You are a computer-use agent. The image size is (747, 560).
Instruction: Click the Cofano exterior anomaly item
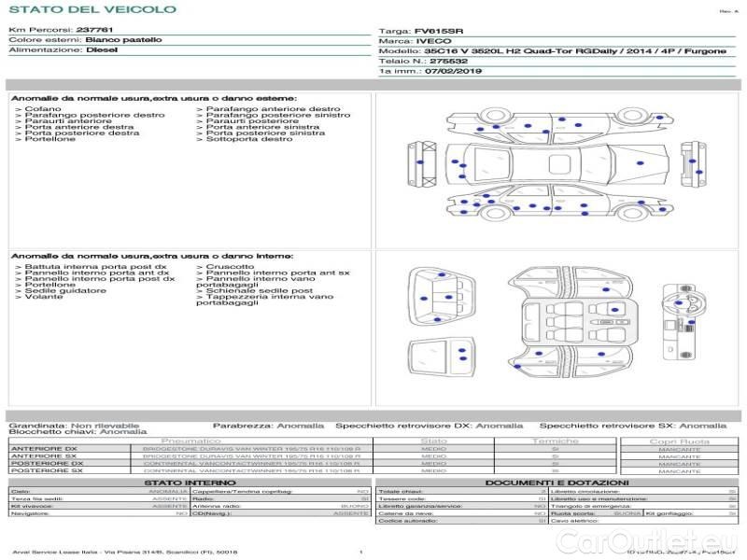44,109
